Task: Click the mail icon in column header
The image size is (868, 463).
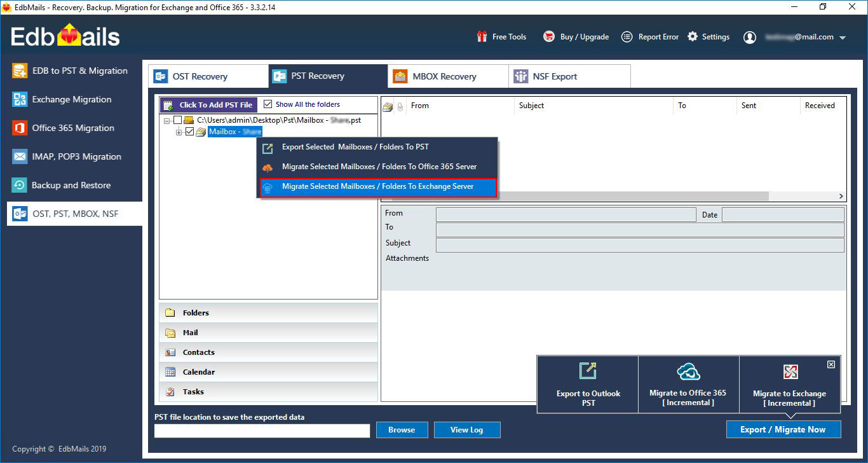Action: click(388, 106)
